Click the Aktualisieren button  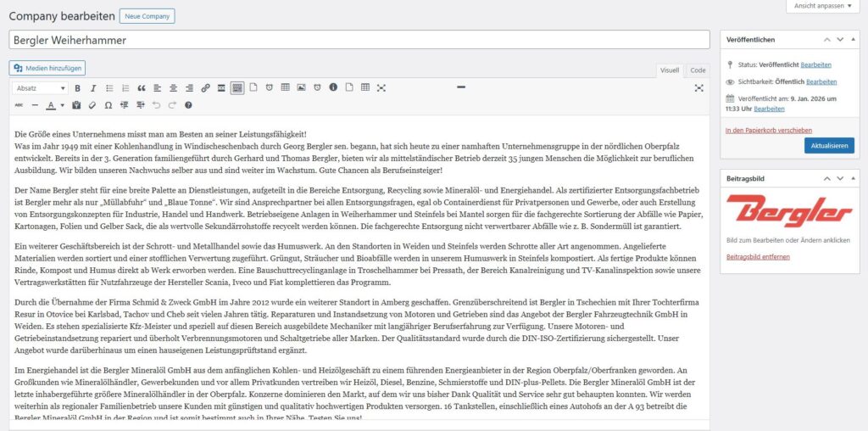[x=829, y=146]
